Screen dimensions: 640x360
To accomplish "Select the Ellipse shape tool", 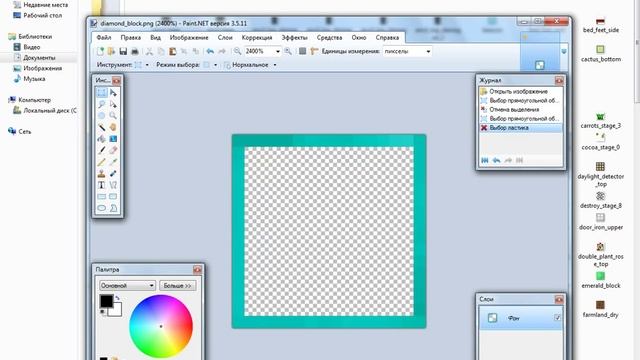I will tap(102, 208).
